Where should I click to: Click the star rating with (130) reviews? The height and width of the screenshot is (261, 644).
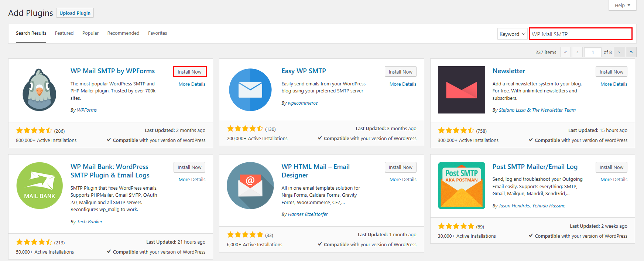[245, 129]
